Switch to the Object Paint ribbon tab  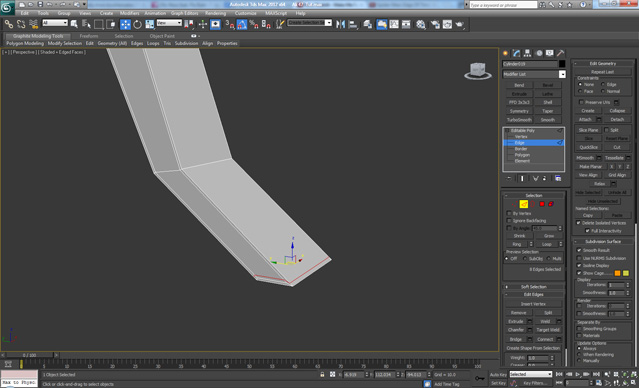(x=162, y=36)
